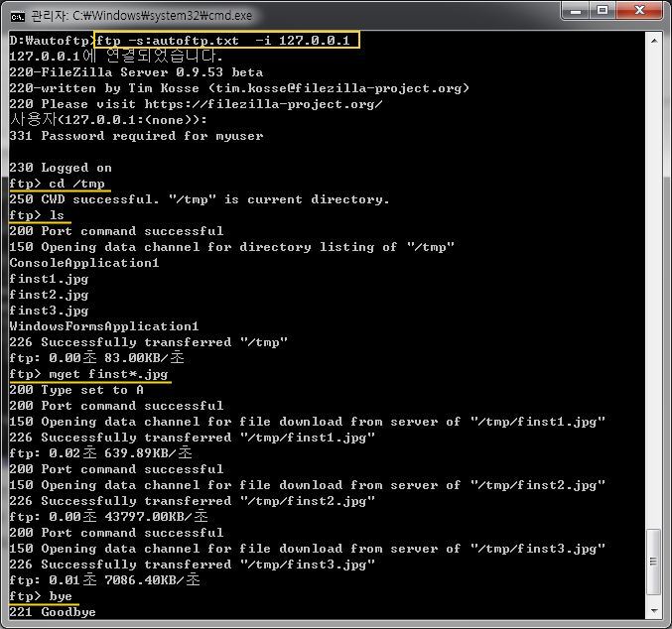Click the 'D:\autoftp>' prompt text
Image resolution: width=672 pixels, height=629 pixels.
pos(52,41)
